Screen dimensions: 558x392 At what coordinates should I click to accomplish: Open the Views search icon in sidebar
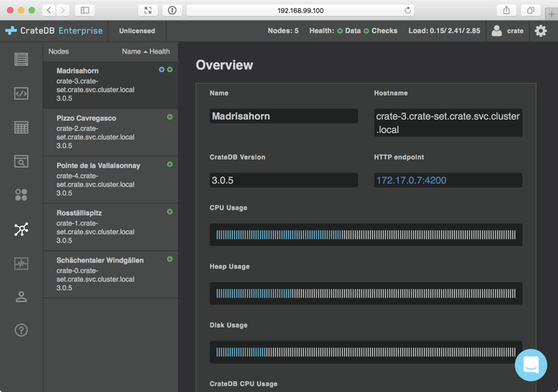[x=21, y=162]
